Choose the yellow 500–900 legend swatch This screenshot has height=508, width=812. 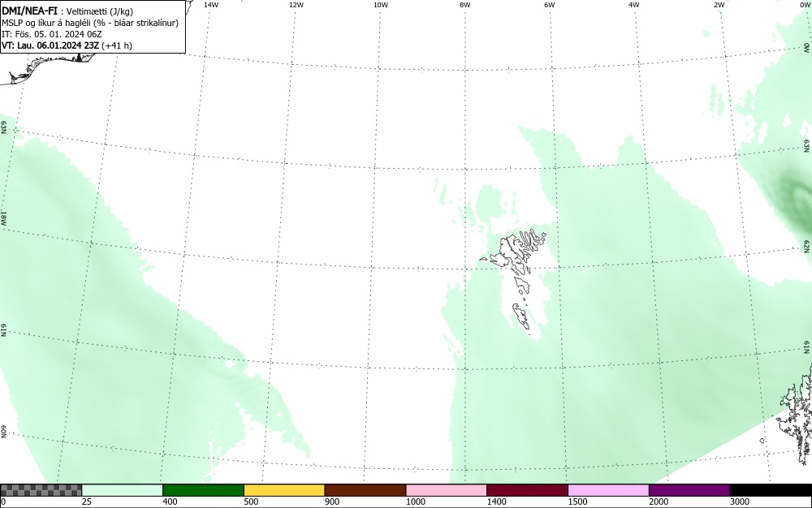[284, 490]
